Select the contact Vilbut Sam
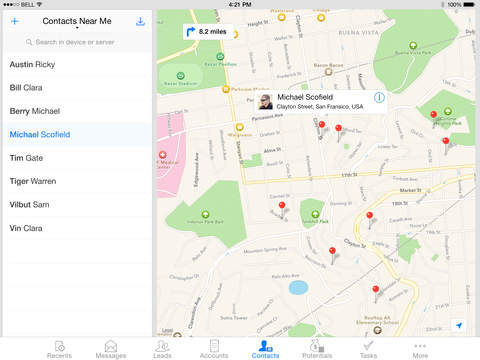This screenshot has height=360, width=480. [x=77, y=204]
